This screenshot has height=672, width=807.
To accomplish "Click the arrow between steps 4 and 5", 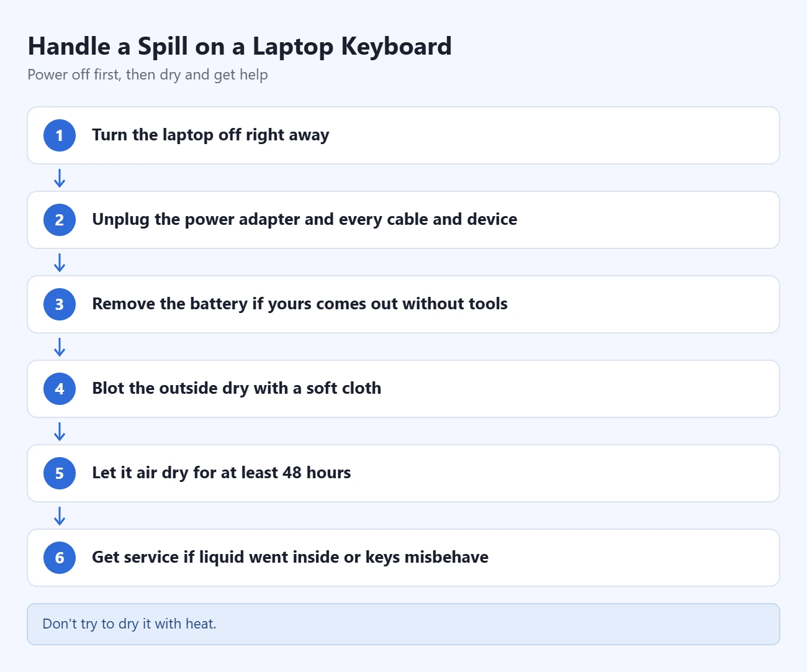I will pyautogui.click(x=60, y=432).
